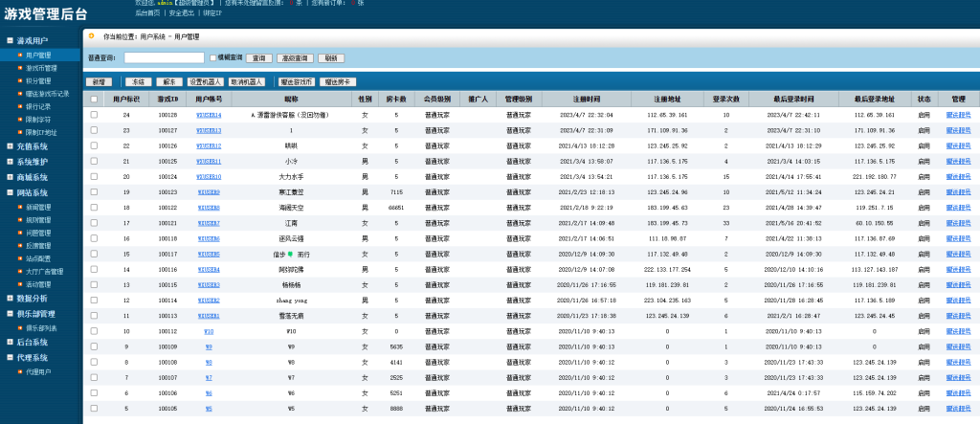Open 大厅广告管理 in the sidebar
This screenshot has height=424, width=980.
44,272
